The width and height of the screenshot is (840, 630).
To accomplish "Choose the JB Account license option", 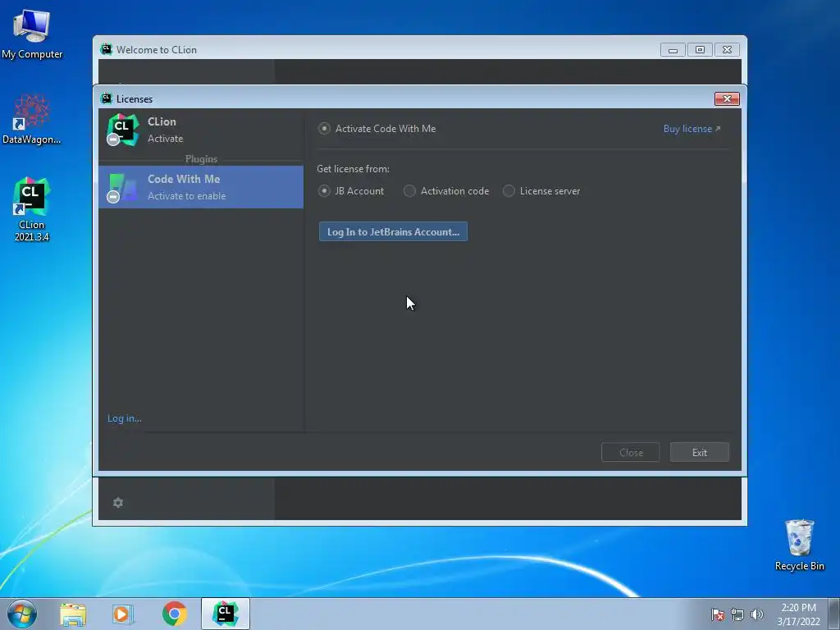I will tap(324, 191).
